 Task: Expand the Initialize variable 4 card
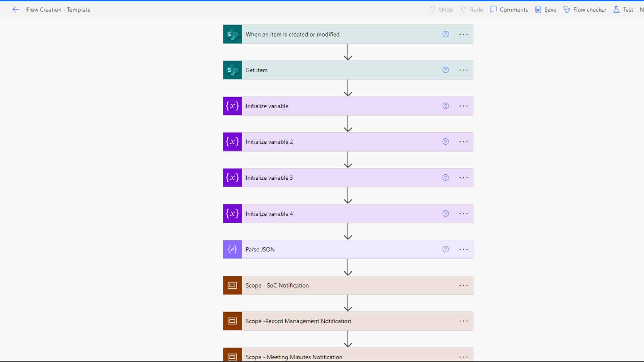[x=348, y=214]
